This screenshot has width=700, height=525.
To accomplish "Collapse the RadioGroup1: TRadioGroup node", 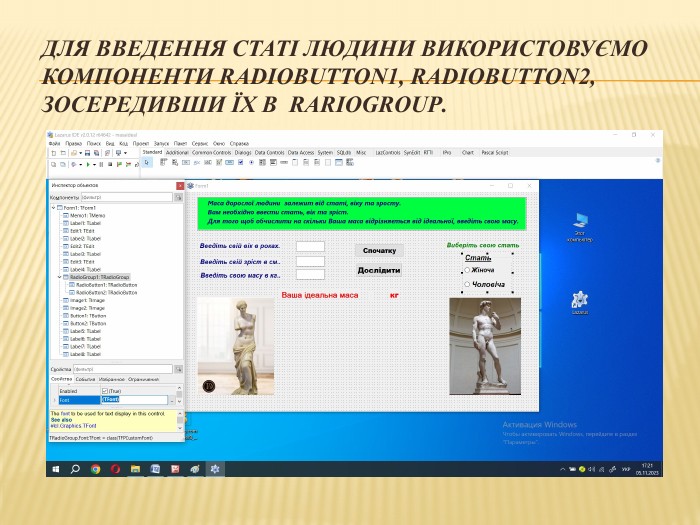I will pos(60,277).
